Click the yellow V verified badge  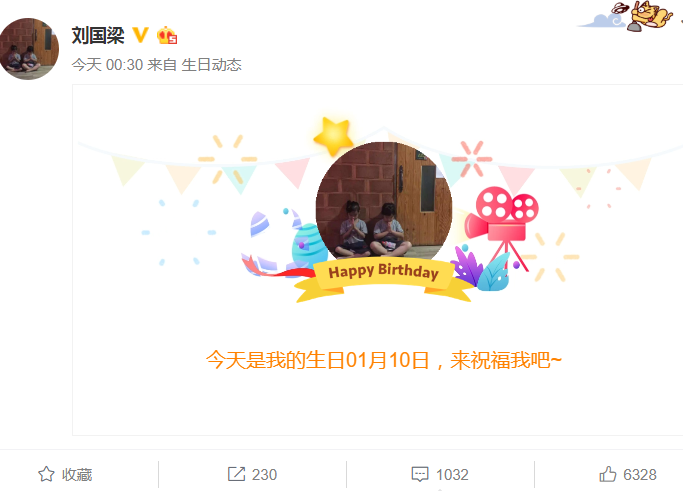pyautogui.click(x=140, y=35)
